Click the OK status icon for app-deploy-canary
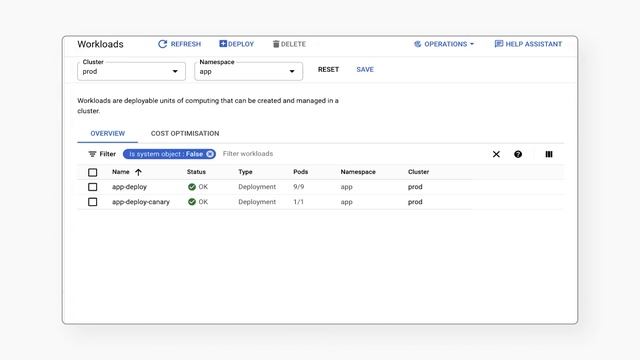 point(192,202)
